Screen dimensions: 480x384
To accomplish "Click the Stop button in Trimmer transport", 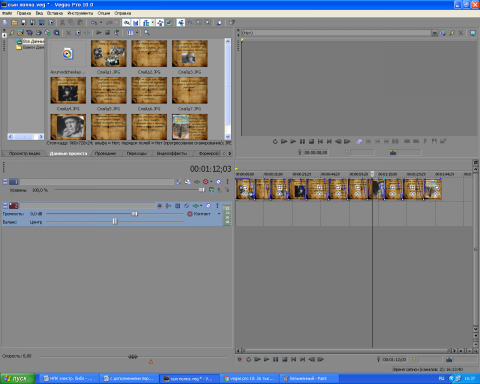I will point(311,141).
